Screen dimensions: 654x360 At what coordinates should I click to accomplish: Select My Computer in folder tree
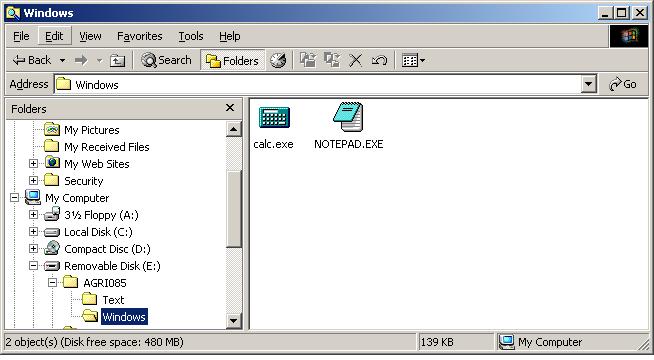pyautogui.click(x=77, y=198)
